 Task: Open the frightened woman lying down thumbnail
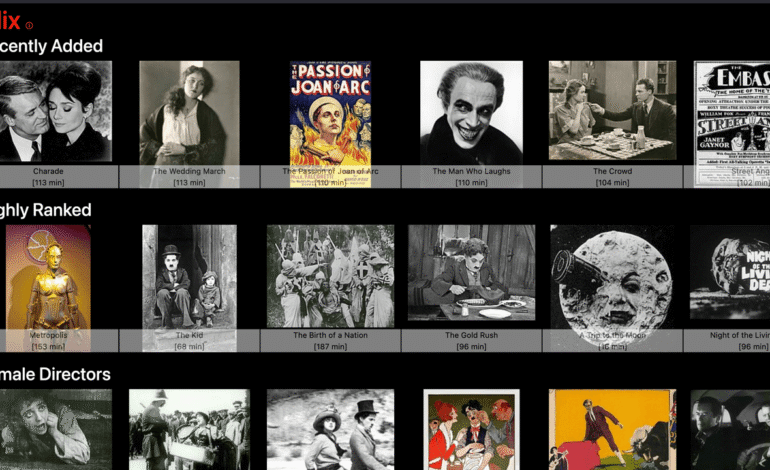tap(55, 430)
